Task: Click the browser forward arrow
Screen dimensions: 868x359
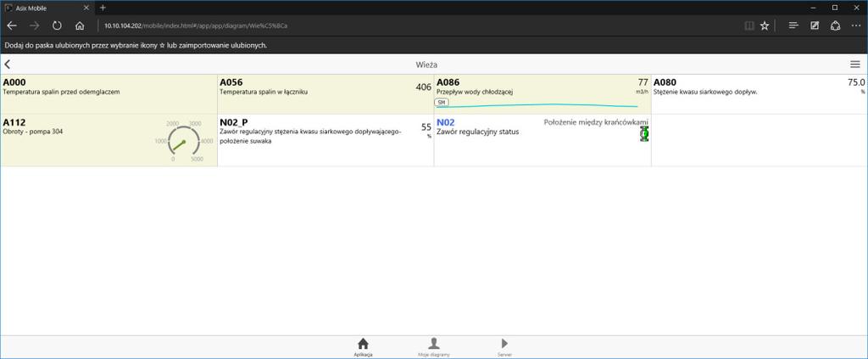Action: pos(34,25)
